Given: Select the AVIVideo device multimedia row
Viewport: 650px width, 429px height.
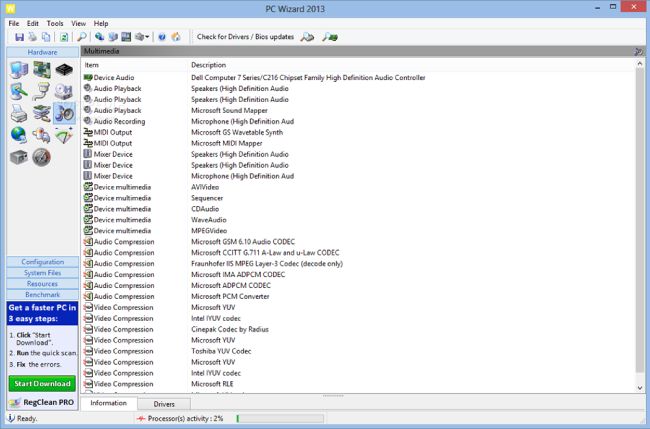Looking at the screenshot, I should point(358,187).
